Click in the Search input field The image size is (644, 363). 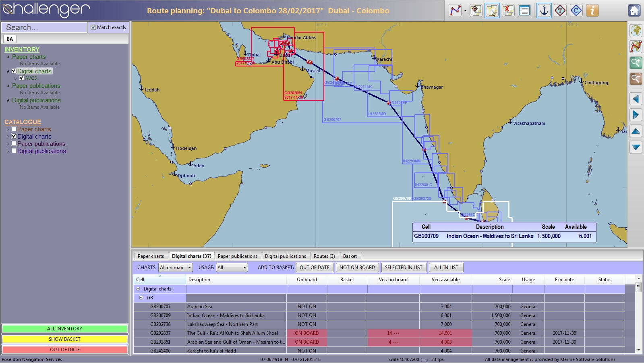tap(44, 27)
